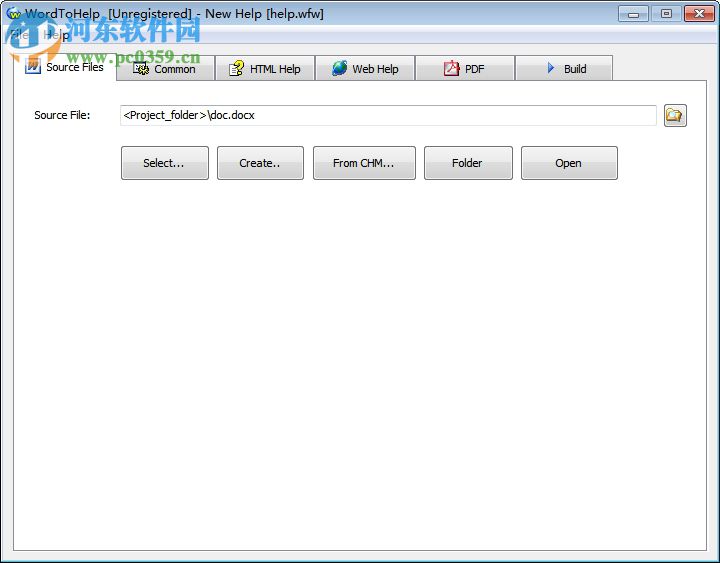Switch to the Common tab
720x563 pixels.
(x=165, y=69)
